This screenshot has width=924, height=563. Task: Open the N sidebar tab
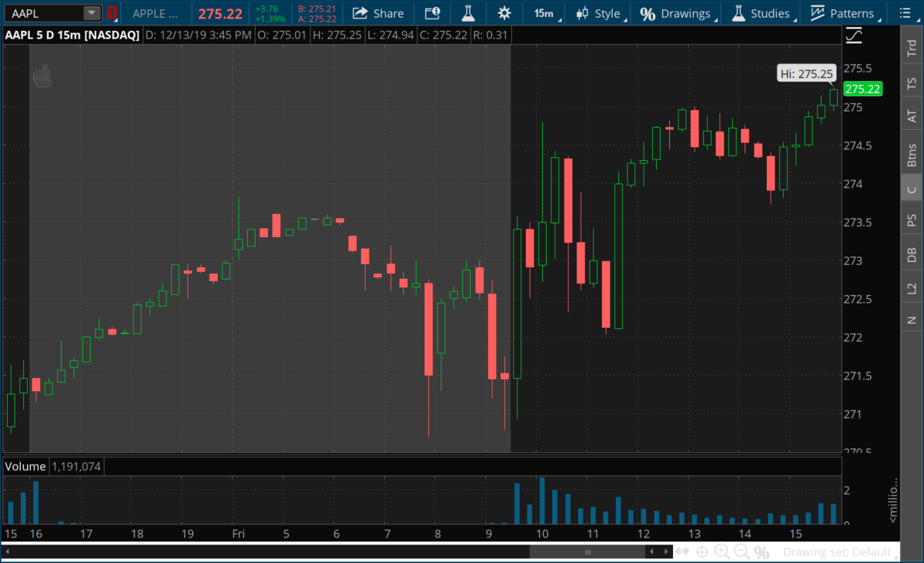click(912, 320)
